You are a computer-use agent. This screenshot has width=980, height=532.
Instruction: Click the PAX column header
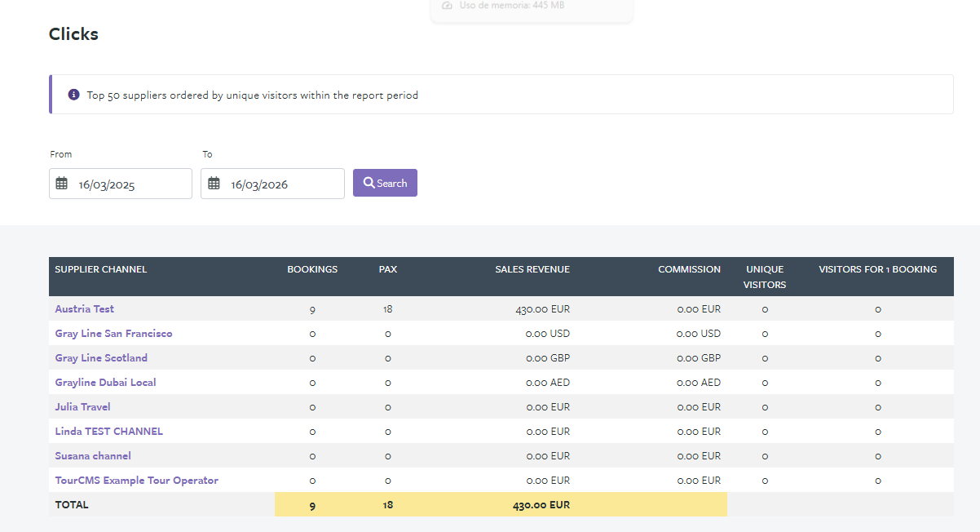[x=388, y=269]
